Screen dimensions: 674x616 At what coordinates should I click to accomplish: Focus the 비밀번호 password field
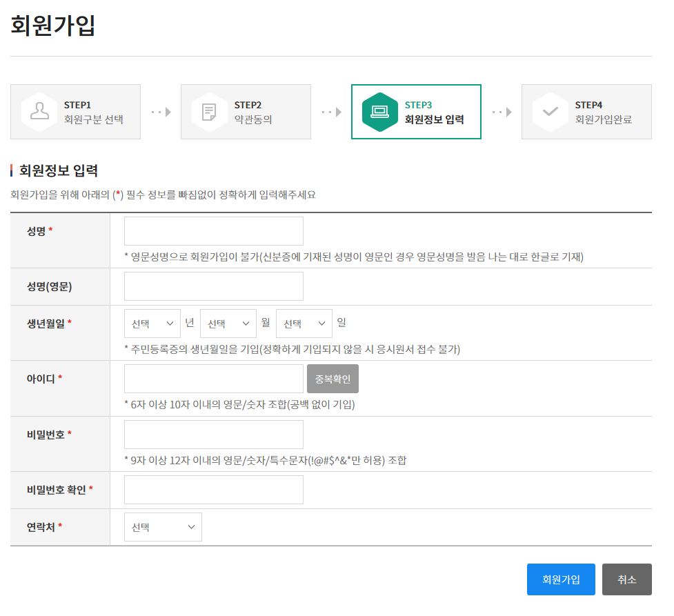pyautogui.click(x=213, y=434)
